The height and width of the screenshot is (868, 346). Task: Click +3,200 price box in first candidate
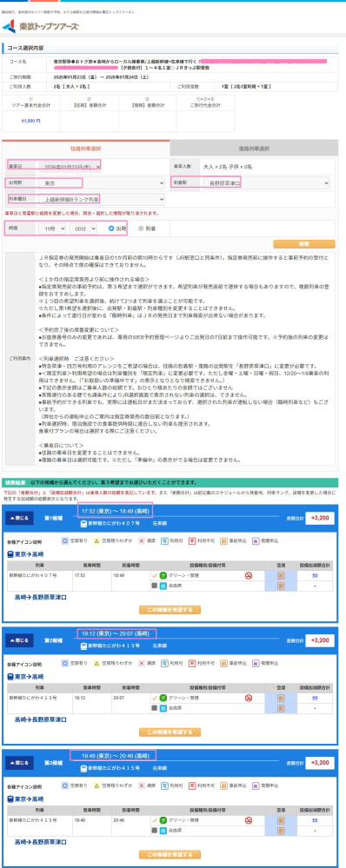(319, 518)
